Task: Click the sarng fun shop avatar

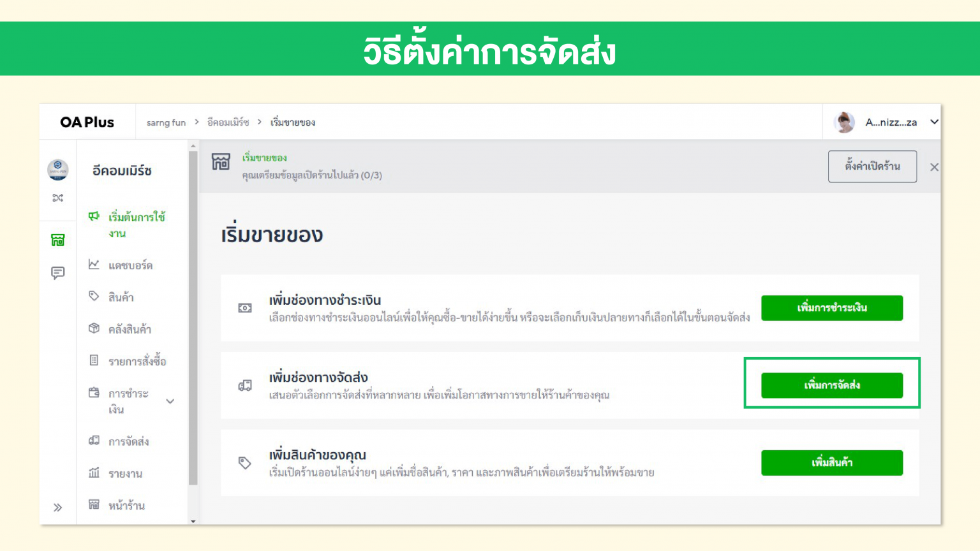Action: (57, 170)
